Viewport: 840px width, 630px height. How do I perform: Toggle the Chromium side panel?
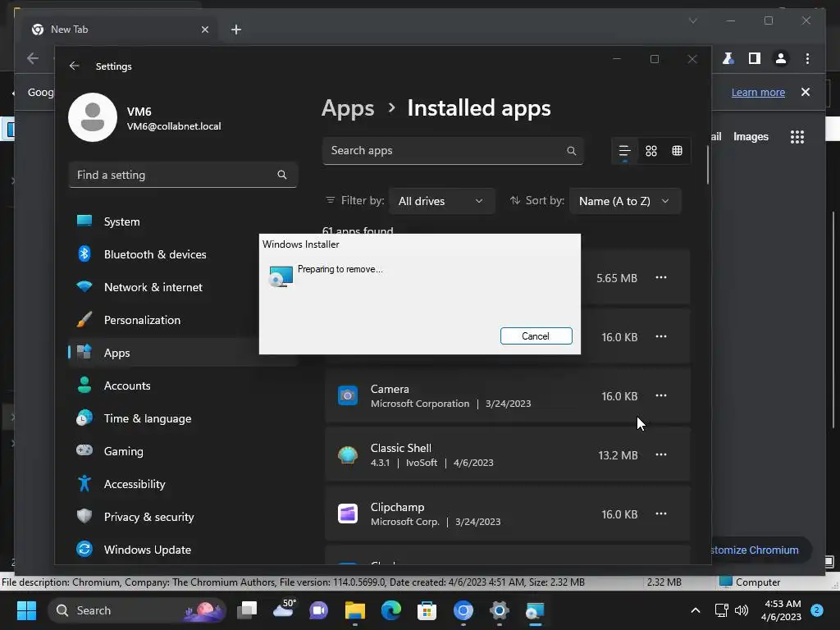755,58
